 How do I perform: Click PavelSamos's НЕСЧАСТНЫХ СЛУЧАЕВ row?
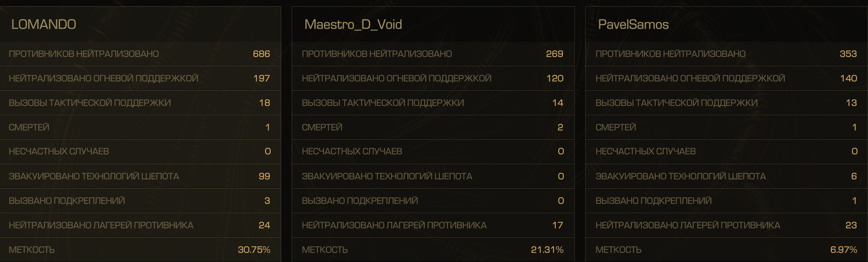pos(726,151)
